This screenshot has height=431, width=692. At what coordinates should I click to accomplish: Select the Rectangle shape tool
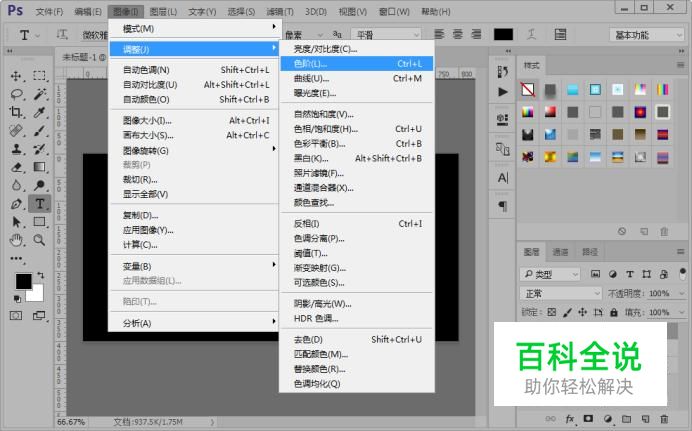[x=40, y=221]
